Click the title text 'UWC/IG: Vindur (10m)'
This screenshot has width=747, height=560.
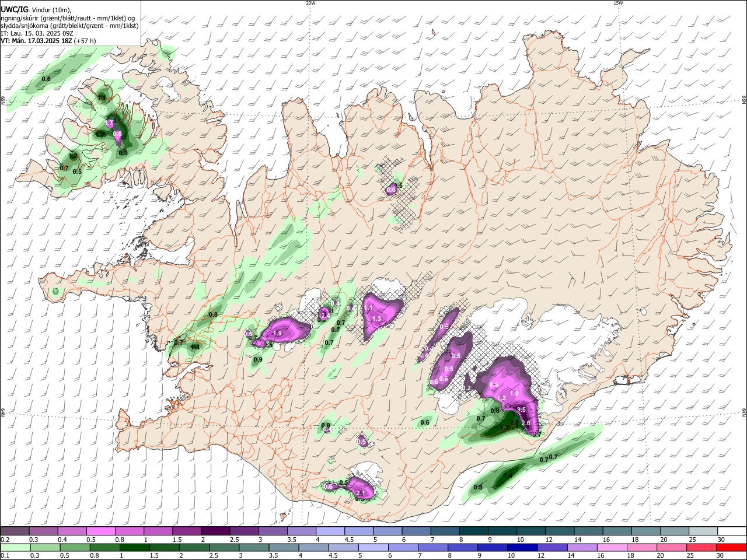(x=36, y=9)
